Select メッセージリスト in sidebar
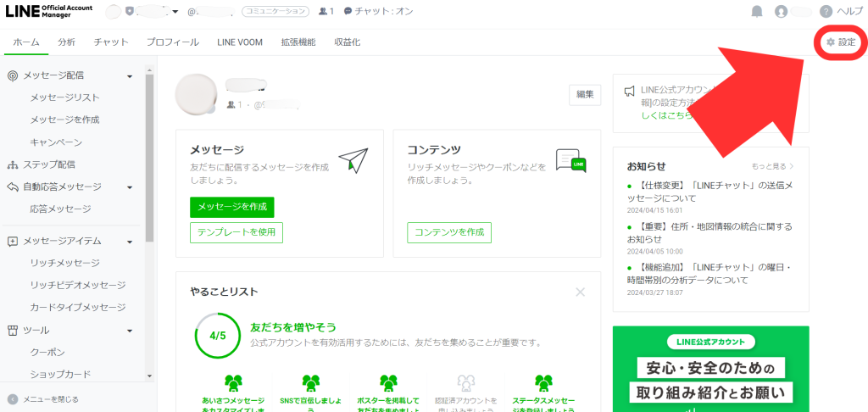The image size is (868, 412). pos(64,98)
